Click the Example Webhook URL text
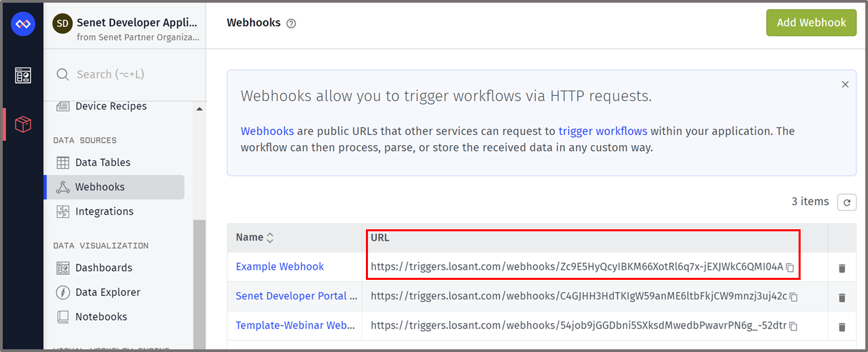Viewport: 868px width, 352px height. pyautogui.click(x=577, y=267)
